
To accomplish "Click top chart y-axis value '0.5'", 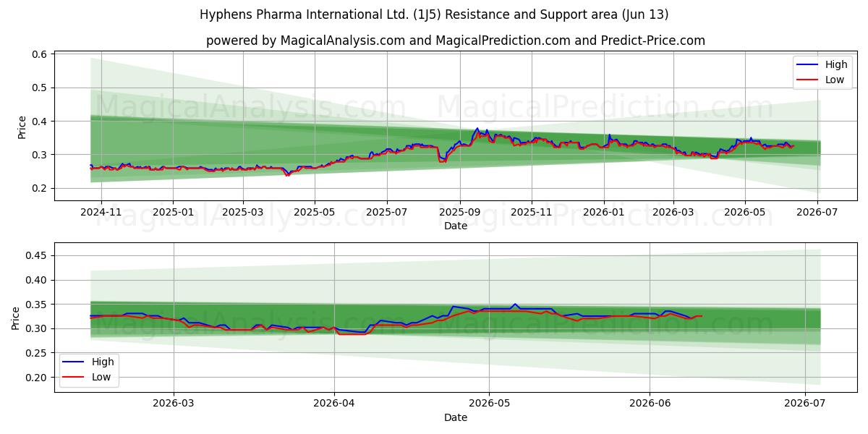I will [40, 88].
